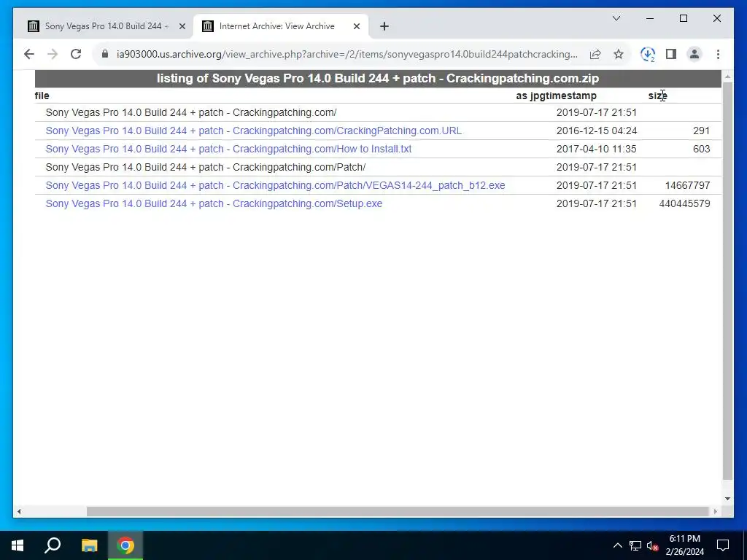
Task: Click the timestamp 2016-12-15 04:24
Action: point(597,131)
